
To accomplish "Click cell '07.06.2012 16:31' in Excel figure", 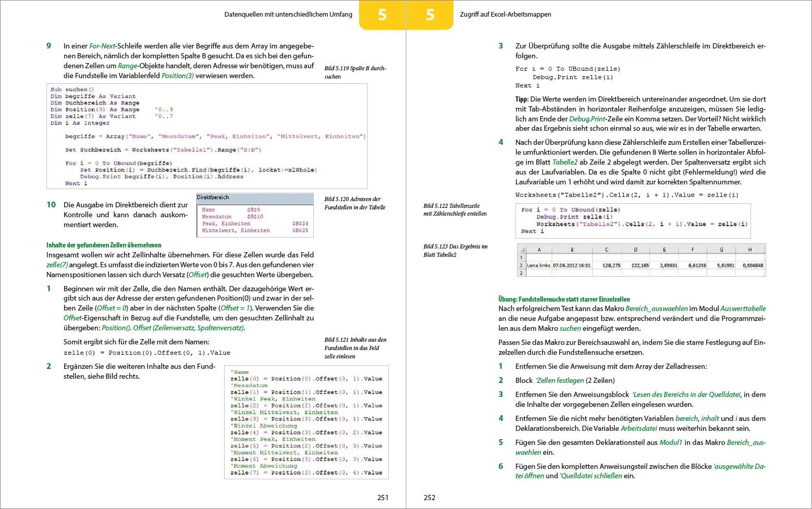I will point(572,265).
